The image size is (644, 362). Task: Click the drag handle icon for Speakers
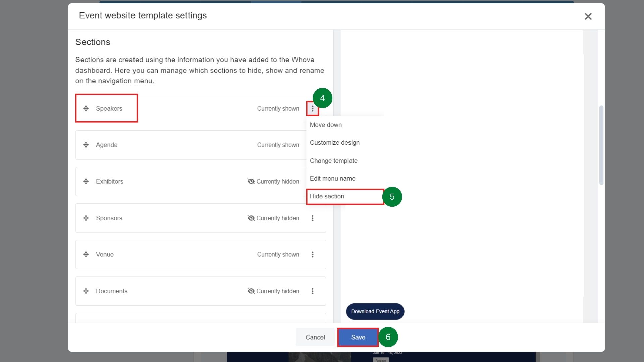(86, 108)
